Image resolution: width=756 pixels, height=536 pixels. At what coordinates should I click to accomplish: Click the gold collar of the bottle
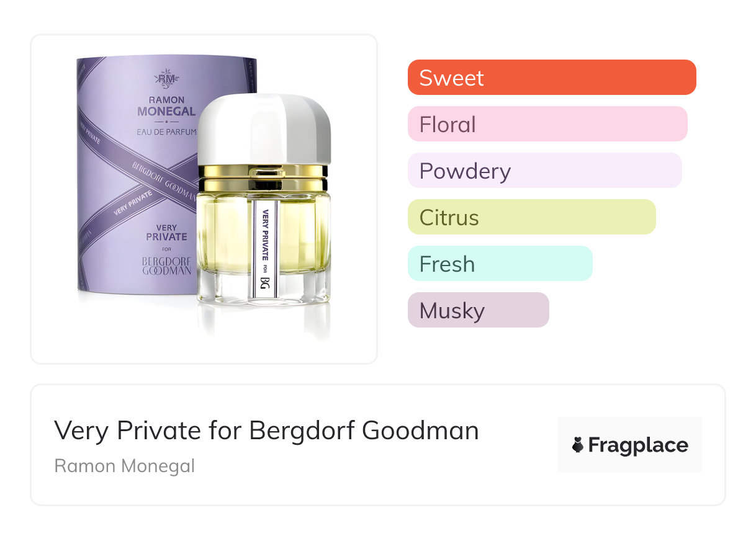pos(264,179)
